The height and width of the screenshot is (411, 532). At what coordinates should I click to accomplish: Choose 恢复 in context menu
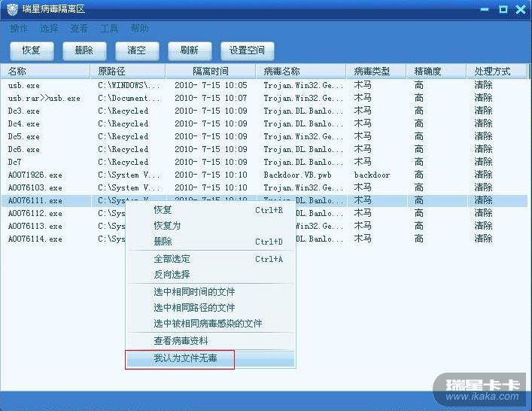pyautogui.click(x=211, y=210)
